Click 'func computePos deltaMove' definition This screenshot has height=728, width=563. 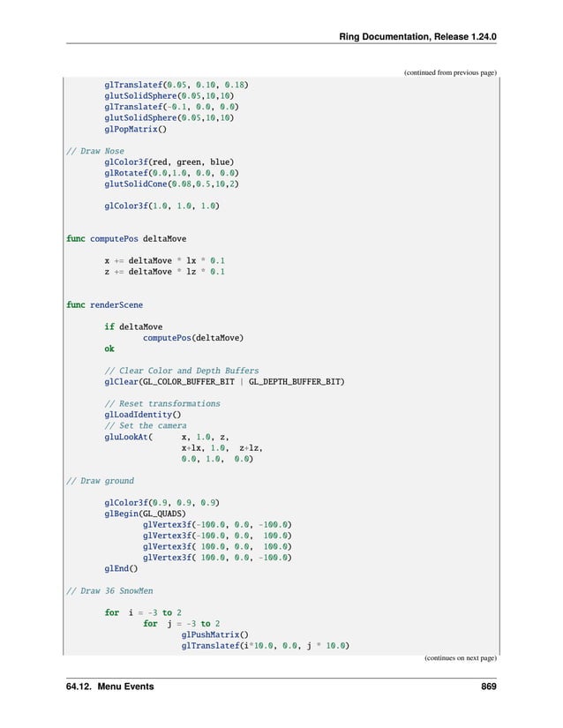click(x=126, y=238)
